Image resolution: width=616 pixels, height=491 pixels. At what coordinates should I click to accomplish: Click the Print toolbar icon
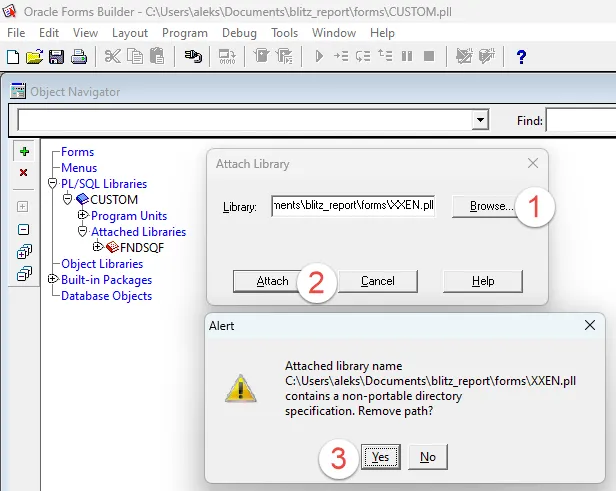tap(79, 57)
